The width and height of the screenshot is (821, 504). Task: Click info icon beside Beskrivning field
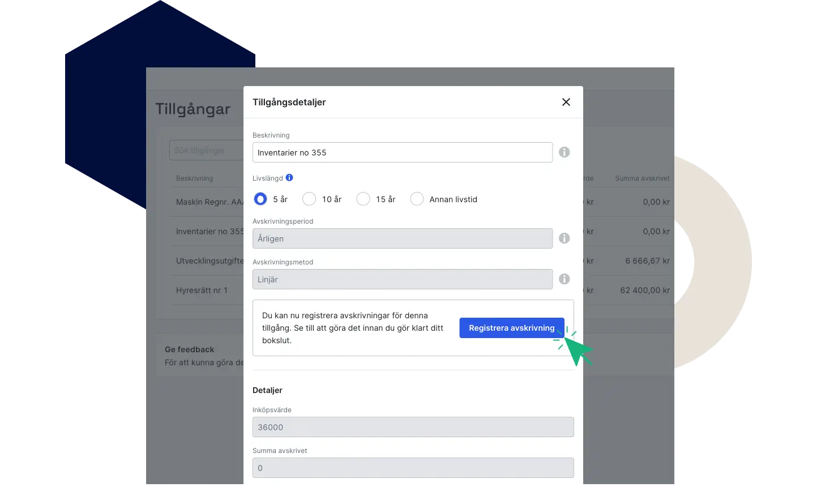point(564,152)
